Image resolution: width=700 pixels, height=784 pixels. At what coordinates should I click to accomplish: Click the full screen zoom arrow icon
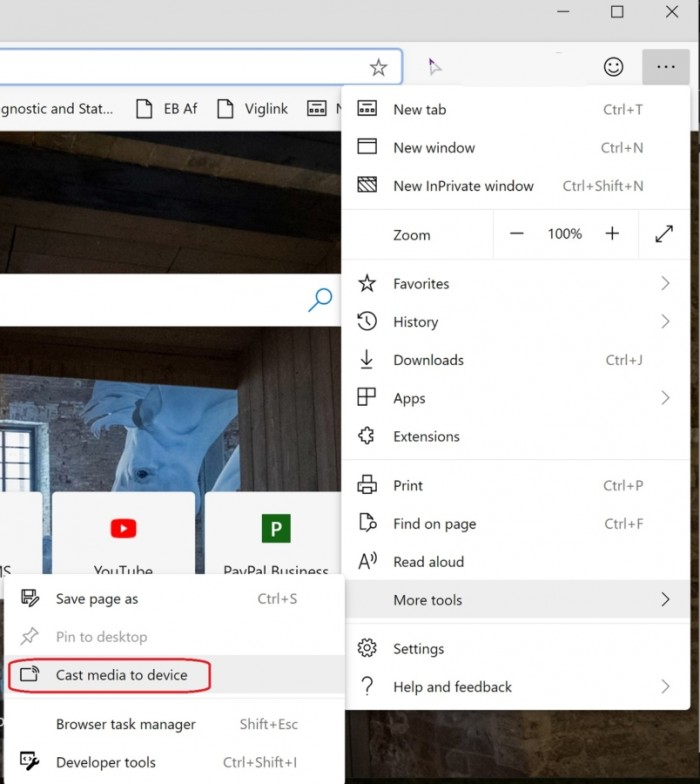point(664,234)
